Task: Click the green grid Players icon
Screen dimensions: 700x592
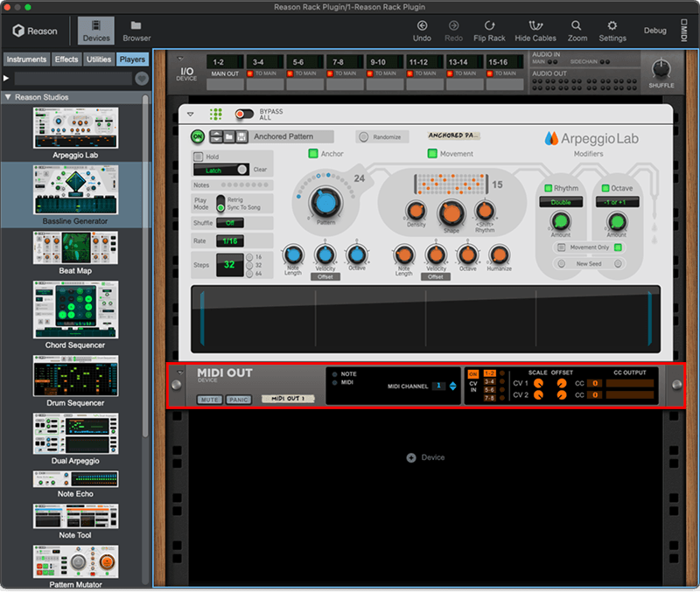Action: point(215,115)
